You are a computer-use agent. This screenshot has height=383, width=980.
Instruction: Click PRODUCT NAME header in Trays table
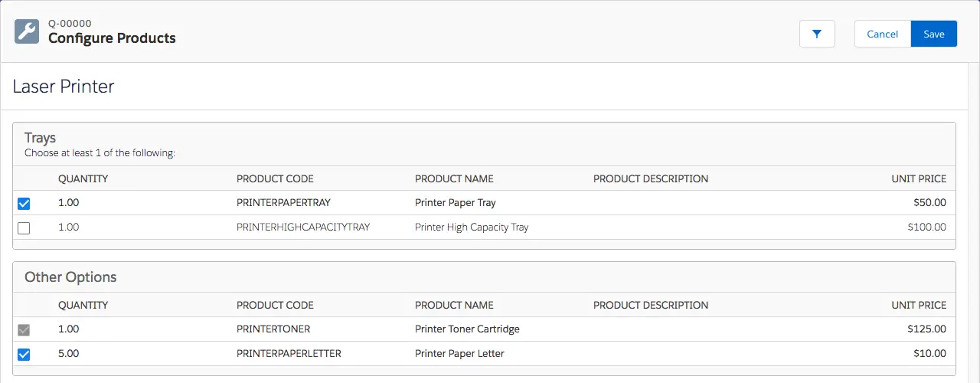pyautogui.click(x=454, y=178)
